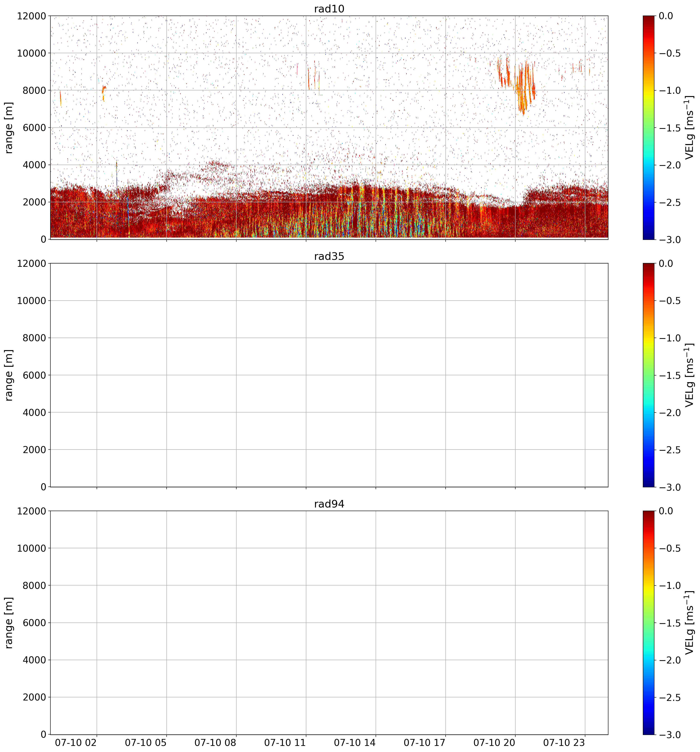Viewport: 700px width, 752px height.
Task: Select the VELg colorbar label beside rad10
Action: point(689,127)
